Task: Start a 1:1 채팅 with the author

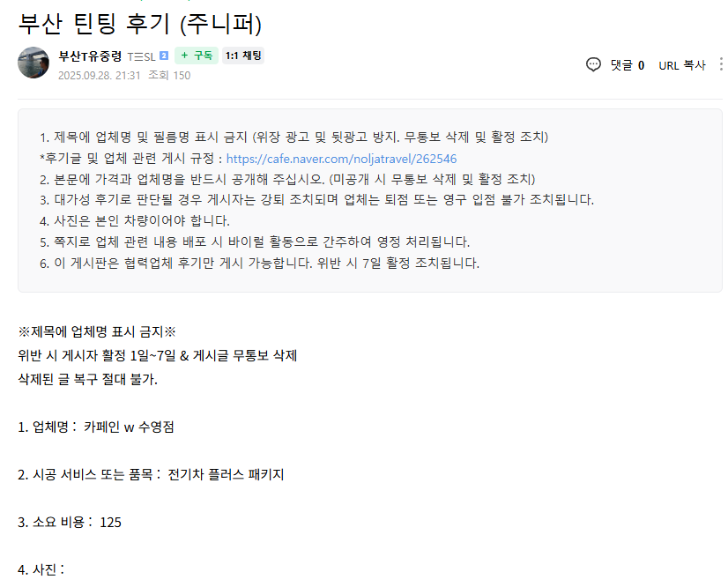Action: click(x=243, y=56)
